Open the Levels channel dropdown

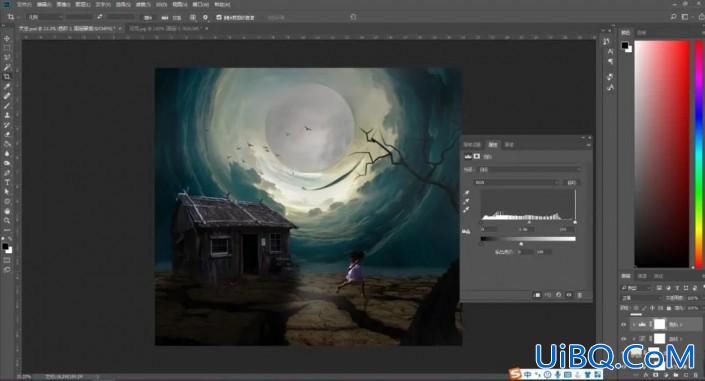coord(516,182)
